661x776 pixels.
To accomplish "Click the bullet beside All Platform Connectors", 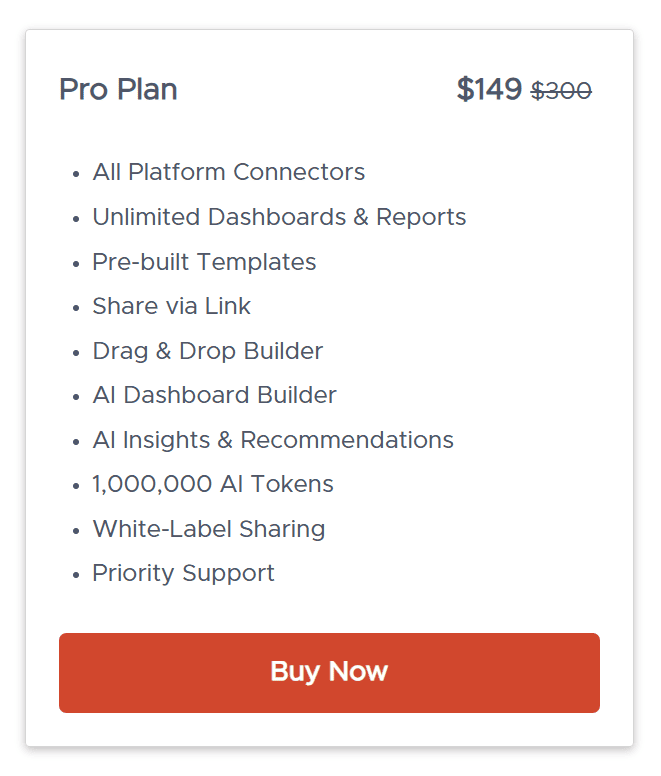I will coord(76,174).
